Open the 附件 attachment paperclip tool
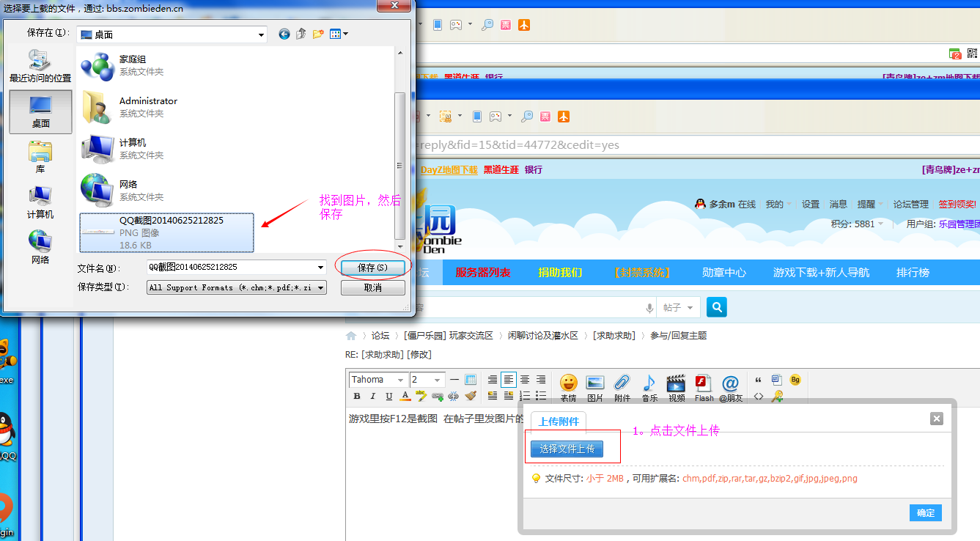 [x=622, y=387]
